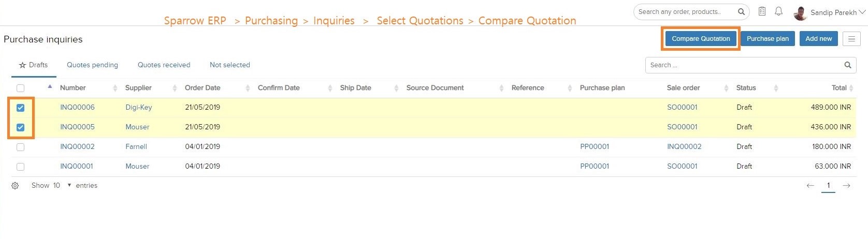The image size is (868, 239).
Task: Sort the table by Order Date column
Action: (202, 88)
